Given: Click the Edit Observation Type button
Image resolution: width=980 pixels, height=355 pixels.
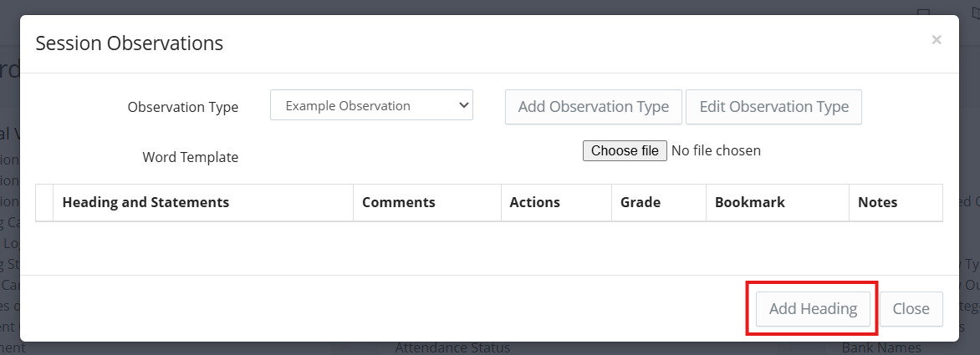Looking at the screenshot, I should click(773, 107).
